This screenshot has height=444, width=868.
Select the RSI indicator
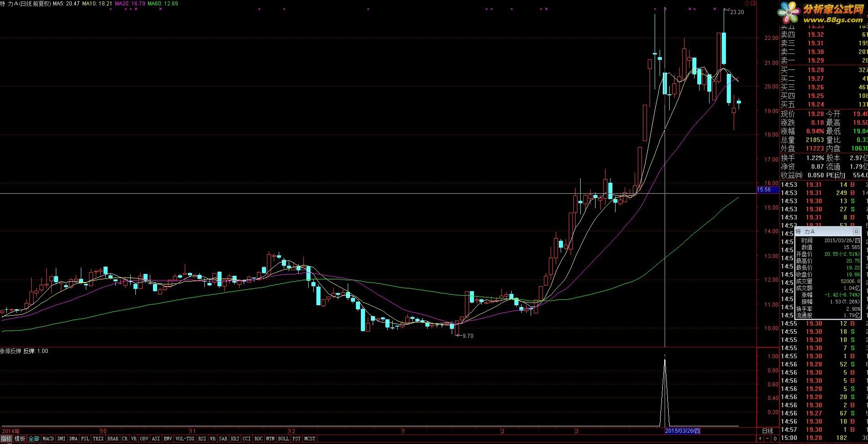[202, 439]
